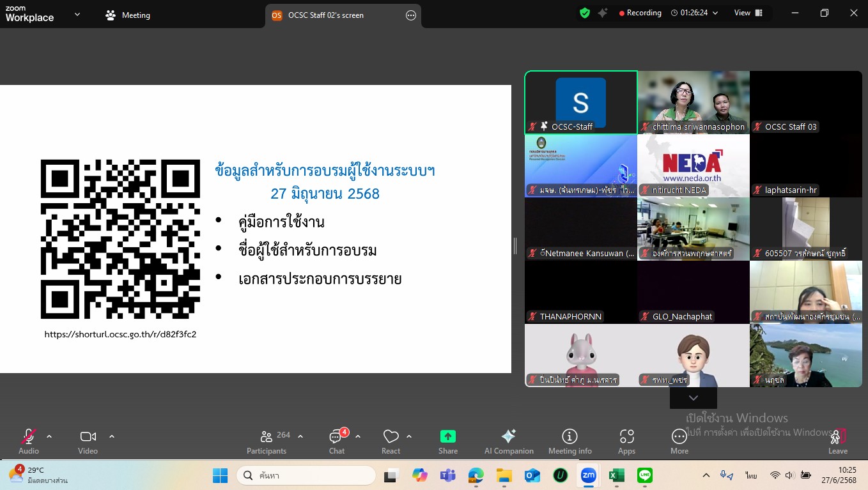Open Microsoft Teams from taskbar
Viewport: 868px width, 490px height.
[x=447, y=475]
